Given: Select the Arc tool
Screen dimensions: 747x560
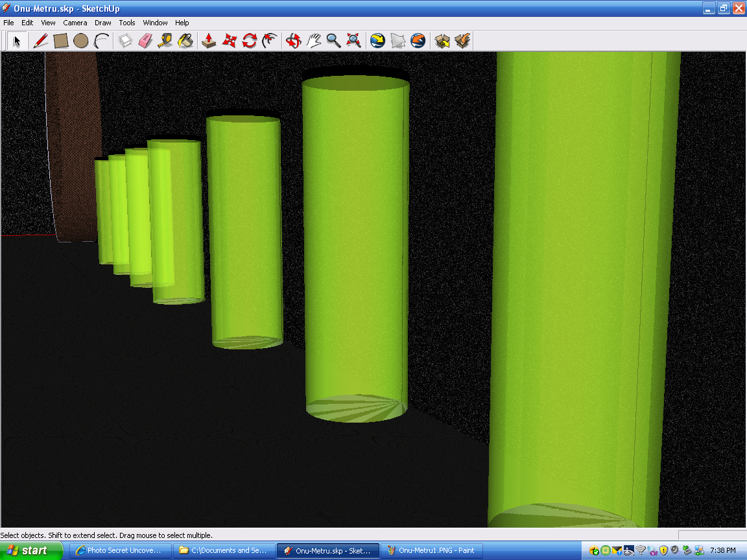Looking at the screenshot, I should 101,41.
